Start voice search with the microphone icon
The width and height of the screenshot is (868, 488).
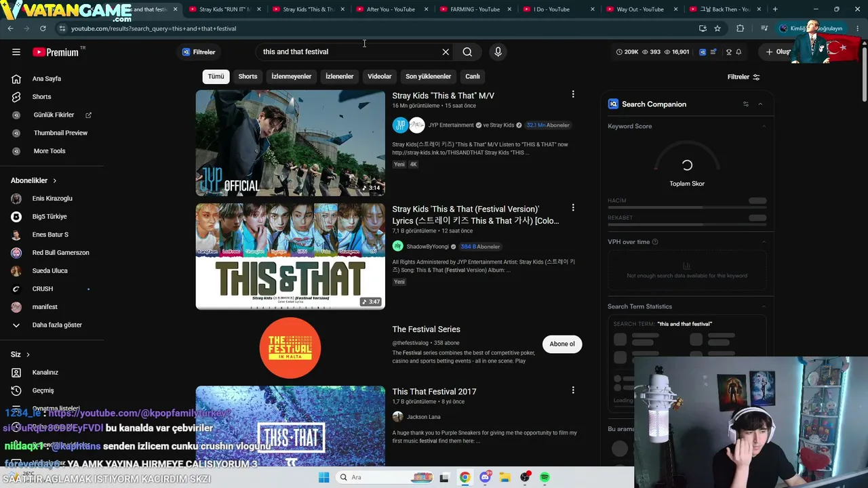tap(498, 52)
